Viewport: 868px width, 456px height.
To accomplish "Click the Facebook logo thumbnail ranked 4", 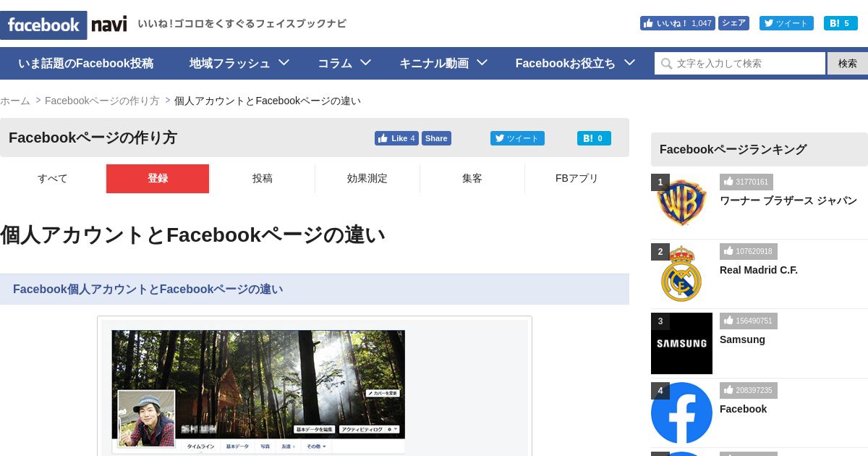I will click(681, 413).
